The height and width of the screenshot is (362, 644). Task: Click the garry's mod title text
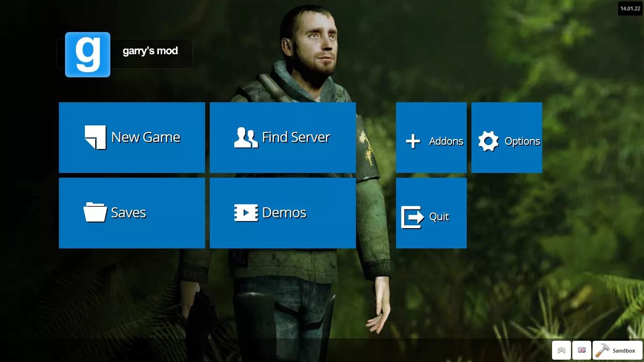(x=150, y=51)
